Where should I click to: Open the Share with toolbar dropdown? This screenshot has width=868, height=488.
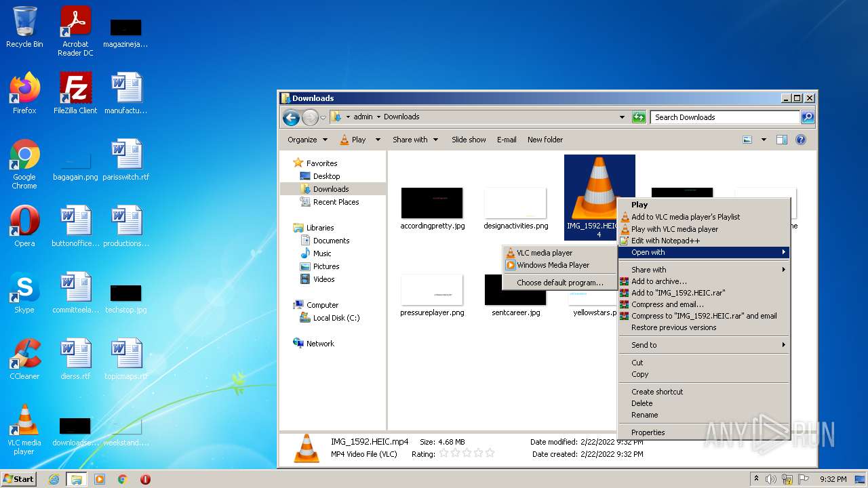click(x=416, y=140)
